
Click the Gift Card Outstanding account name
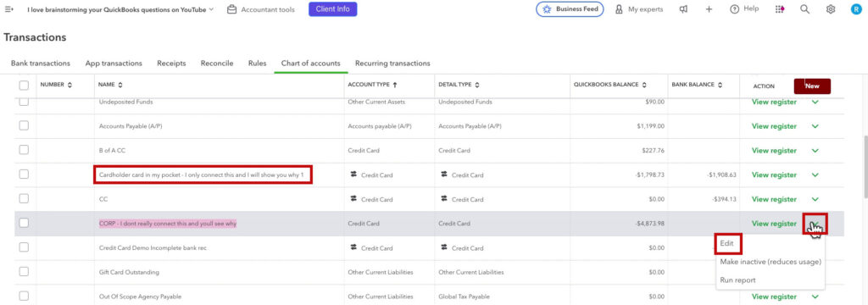point(129,272)
